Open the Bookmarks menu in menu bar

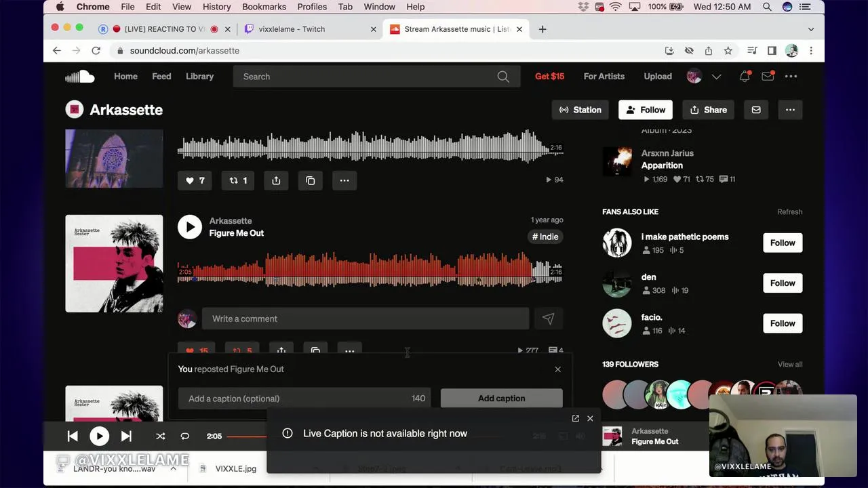[x=264, y=7]
